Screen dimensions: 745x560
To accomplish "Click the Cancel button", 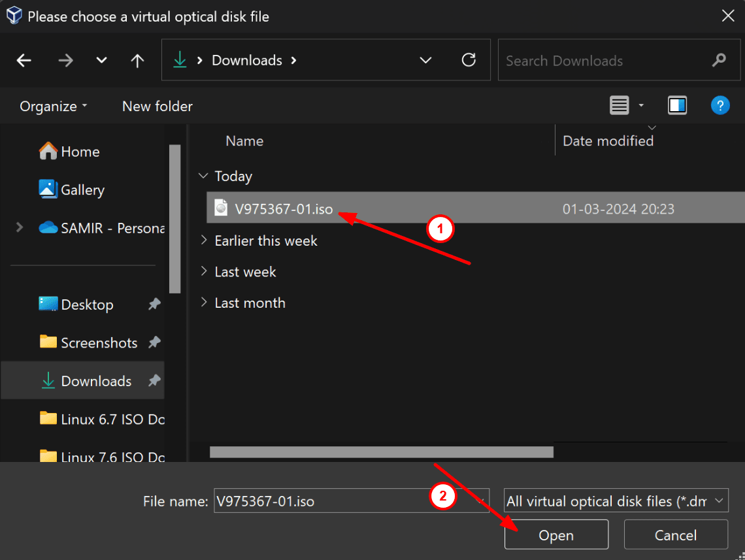I will point(675,535).
